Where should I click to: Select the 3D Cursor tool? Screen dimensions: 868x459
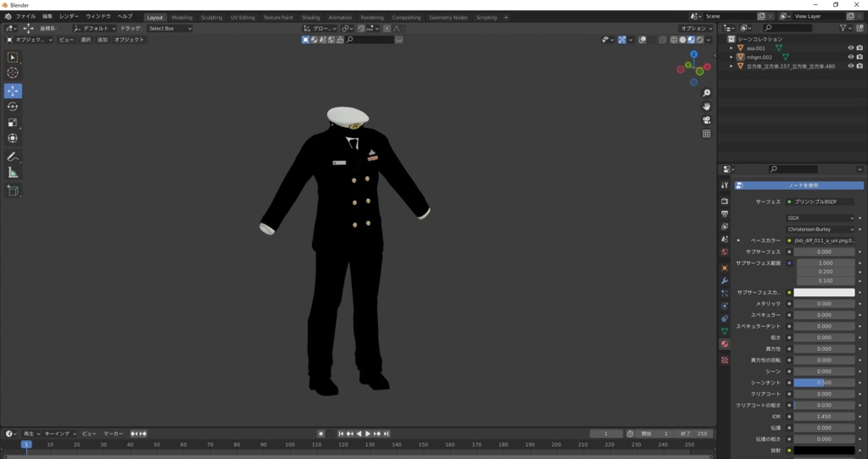13,73
